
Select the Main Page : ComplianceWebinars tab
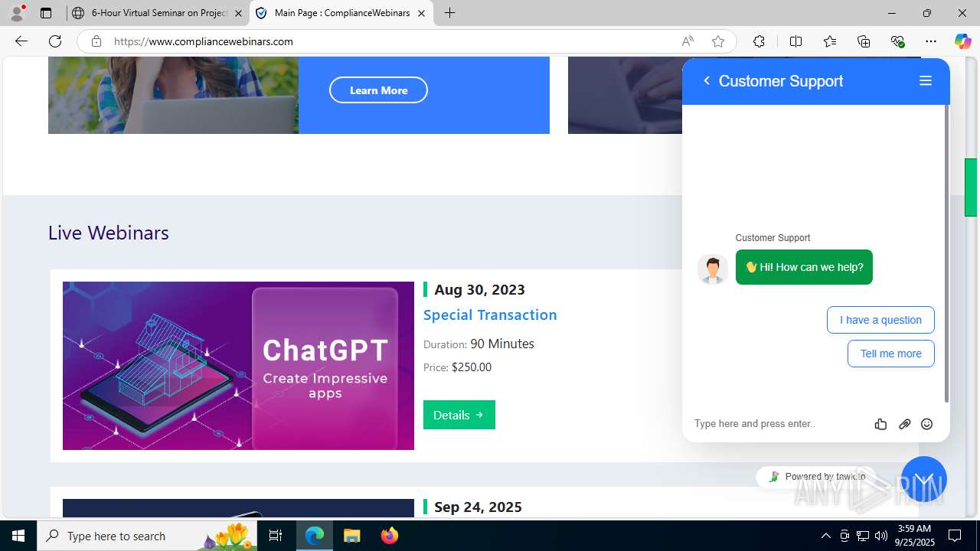click(341, 13)
